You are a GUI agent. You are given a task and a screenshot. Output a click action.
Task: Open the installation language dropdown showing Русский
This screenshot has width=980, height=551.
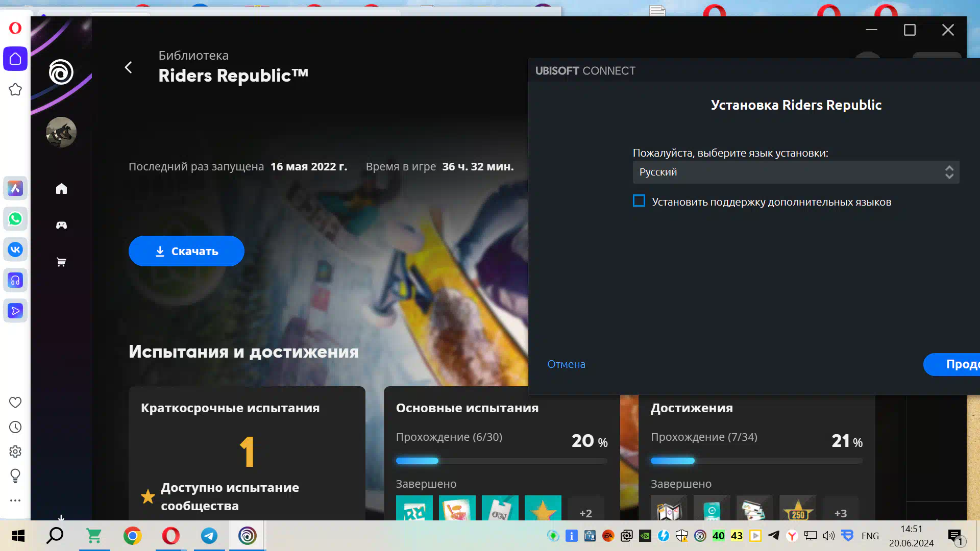796,172
